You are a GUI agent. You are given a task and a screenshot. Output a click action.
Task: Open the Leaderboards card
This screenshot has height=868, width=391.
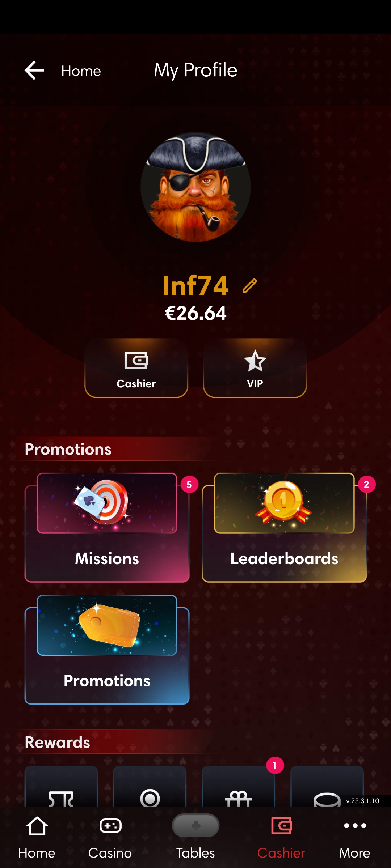coord(284,528)
